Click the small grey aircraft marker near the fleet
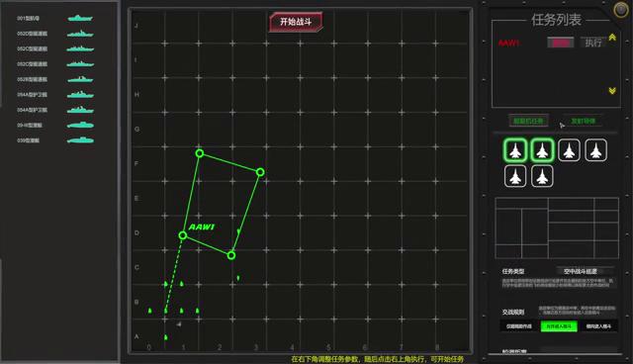The width and height of the screenshot is (633, 364). pyautogui.click(x=179, y=323)
